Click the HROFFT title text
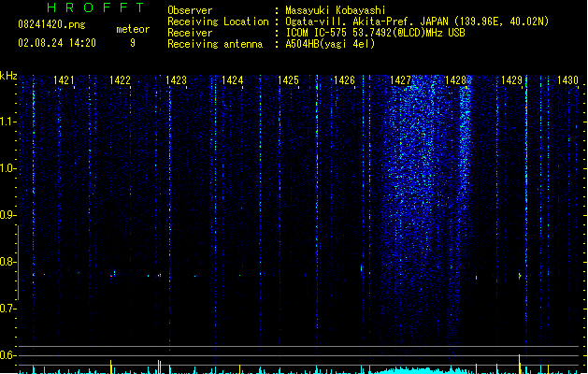The width and height of the screenshot is (588, 374). coord(95,7)
